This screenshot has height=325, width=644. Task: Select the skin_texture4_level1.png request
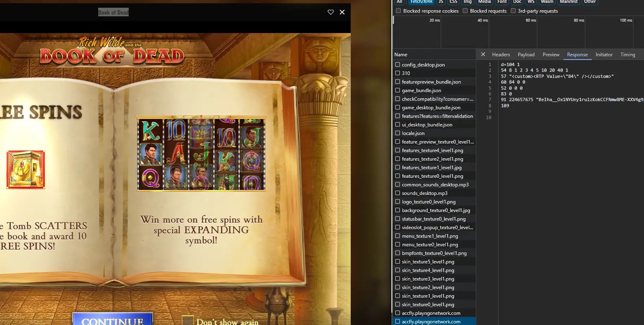tap(434, 270)
